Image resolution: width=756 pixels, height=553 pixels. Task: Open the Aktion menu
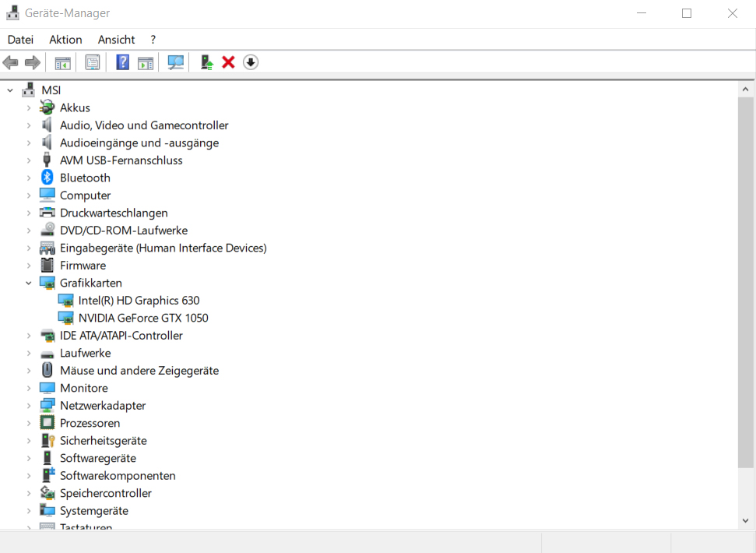[65, 40]
